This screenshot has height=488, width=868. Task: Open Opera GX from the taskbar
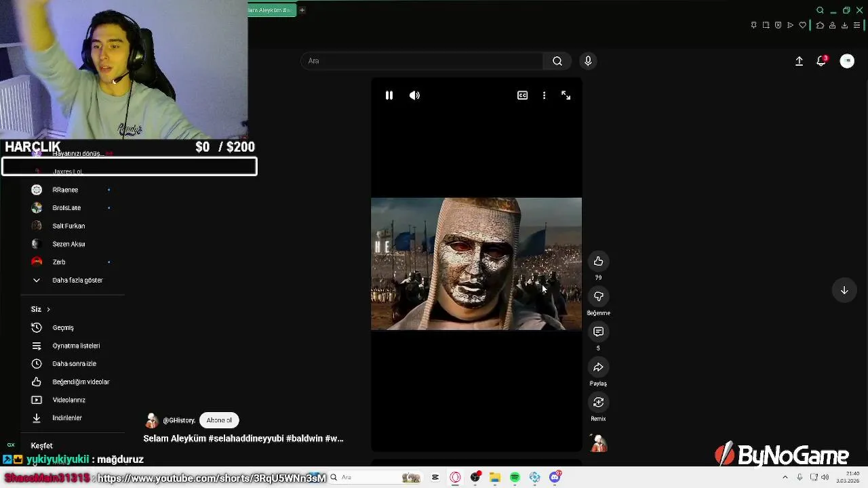pyautogui.click(x=455, y=477)
